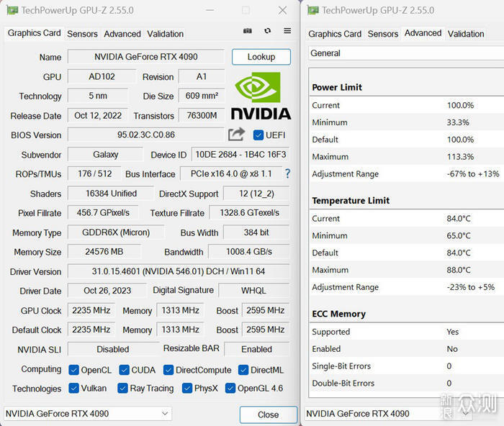The width and height of the screenshot is (504, 426).
Task: Click GPU-Z app icon in right window title
Action: (x=312, y=10)
